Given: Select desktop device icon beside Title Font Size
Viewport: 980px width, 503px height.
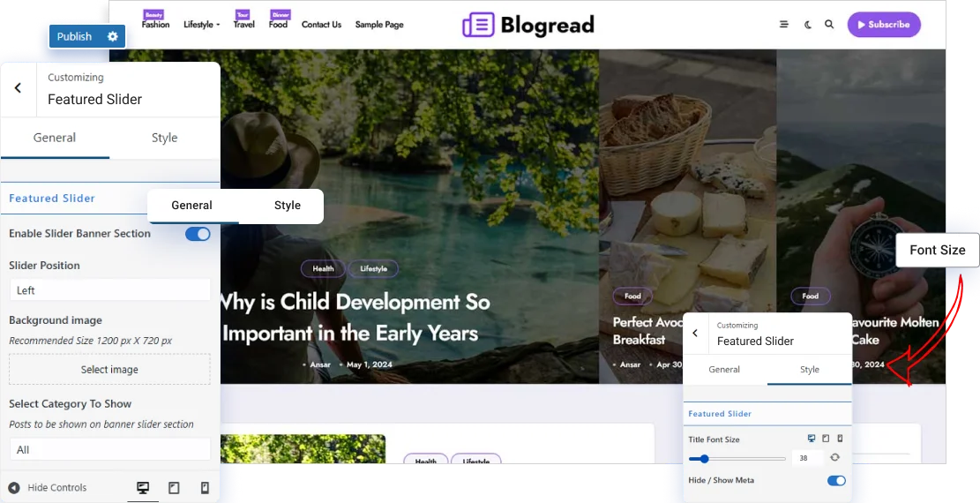Looking at the screenshot, I should tap(812, 439).
